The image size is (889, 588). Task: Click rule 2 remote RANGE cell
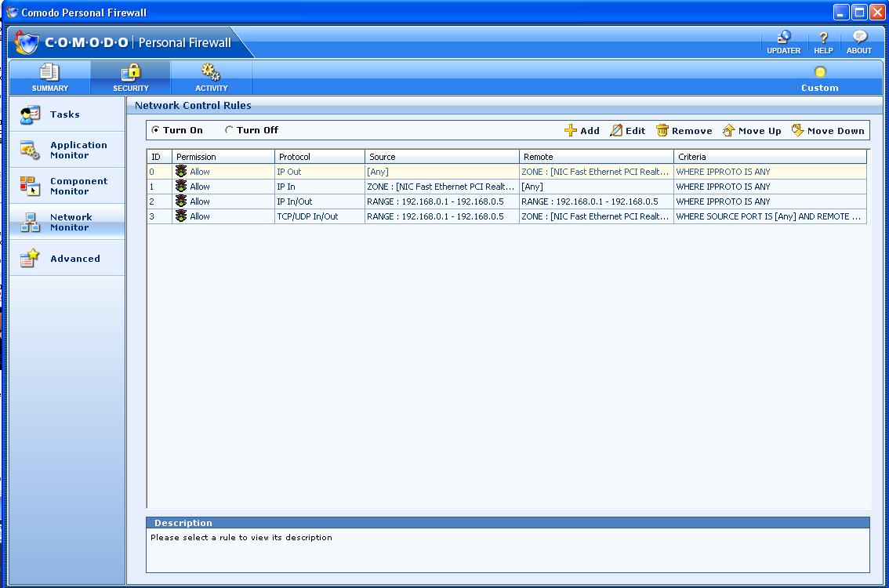(x=597, y=201)
